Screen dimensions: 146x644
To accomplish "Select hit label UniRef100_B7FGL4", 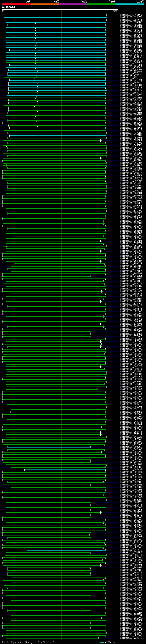I will (131, 65).
